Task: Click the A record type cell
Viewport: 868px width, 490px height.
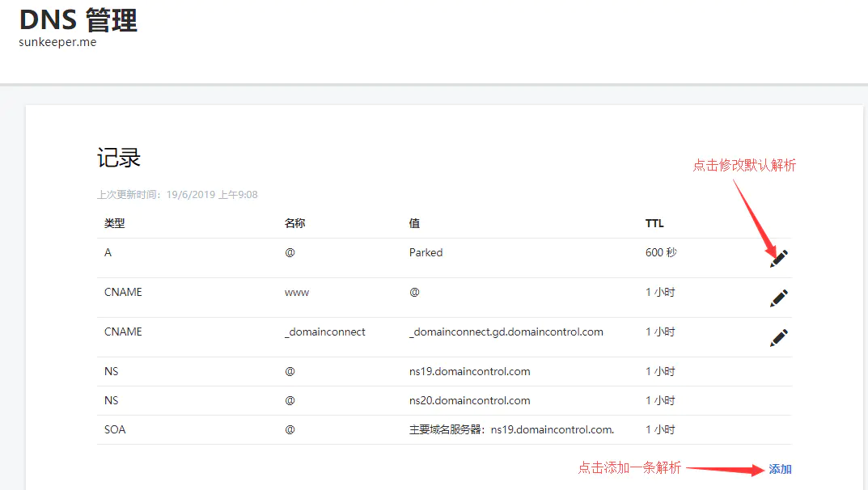Action: pos(108,253)
